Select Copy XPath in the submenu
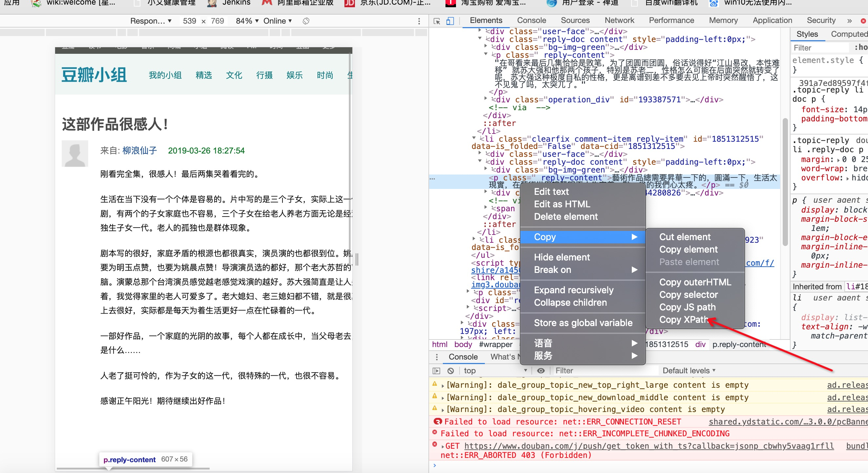Viewport: 868px width, 473px height. pos(695,319)
